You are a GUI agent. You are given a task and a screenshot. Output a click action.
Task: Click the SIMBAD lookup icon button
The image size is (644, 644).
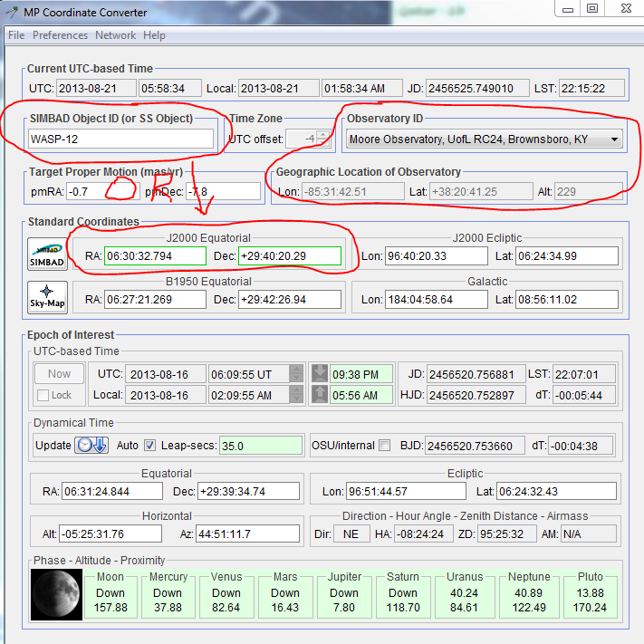44,254
